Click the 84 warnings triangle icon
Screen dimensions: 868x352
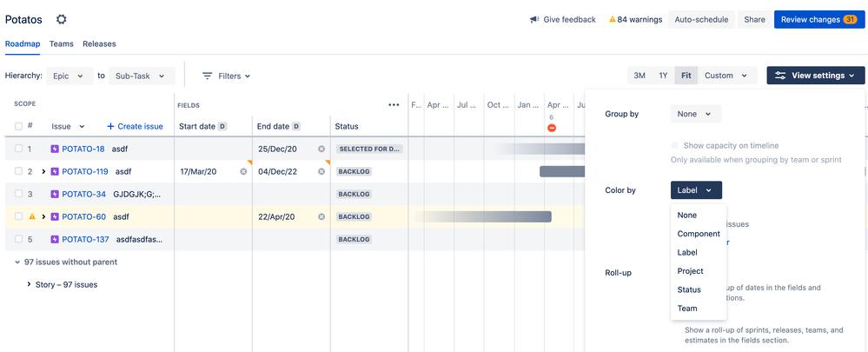point(613,19)
